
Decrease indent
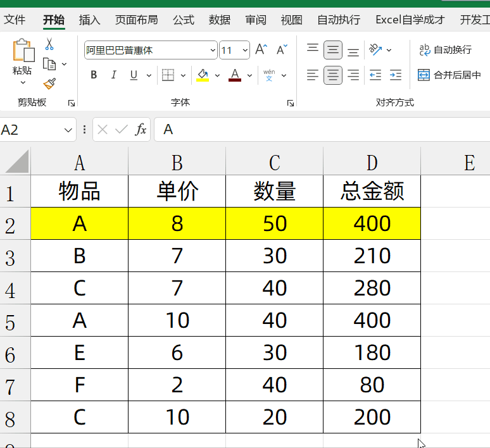(x=375, y=75)
